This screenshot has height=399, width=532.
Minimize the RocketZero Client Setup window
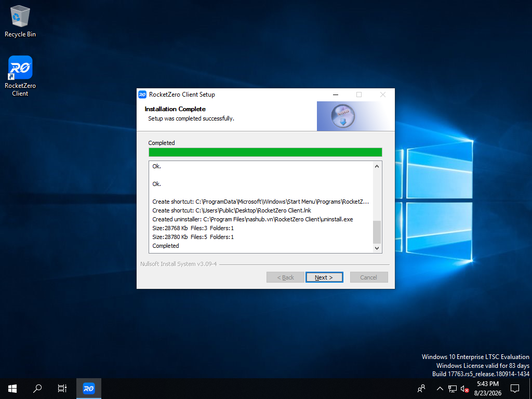point(336,95)
